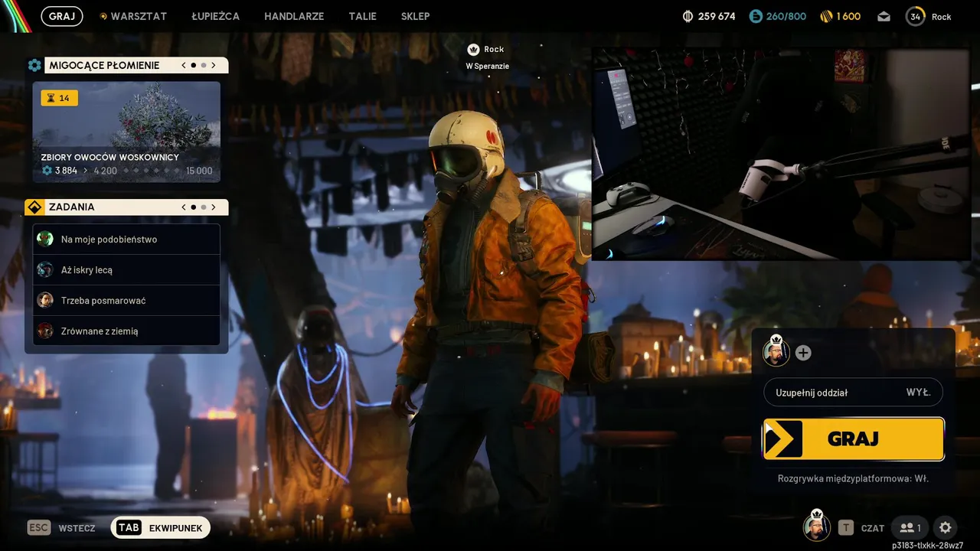Click the coin currency icon beside 259 674
980x551 pixels.
pyautogui.click(x=688, y=16)
